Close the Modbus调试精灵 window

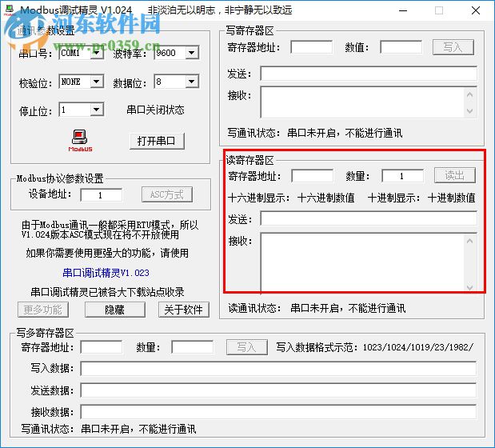pyautogui.click(x=476, y=10)
